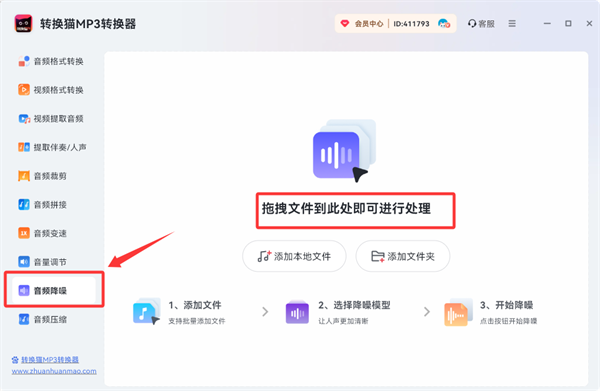Screen dimensions: 600x391
Task: Click the step 2 选择降噪模型 icon
Action: (297, 312)
